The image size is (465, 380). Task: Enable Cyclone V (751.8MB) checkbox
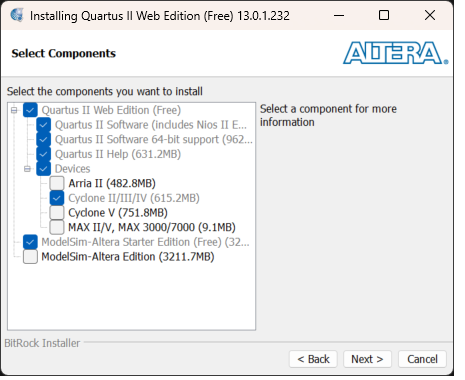point(57,213)
